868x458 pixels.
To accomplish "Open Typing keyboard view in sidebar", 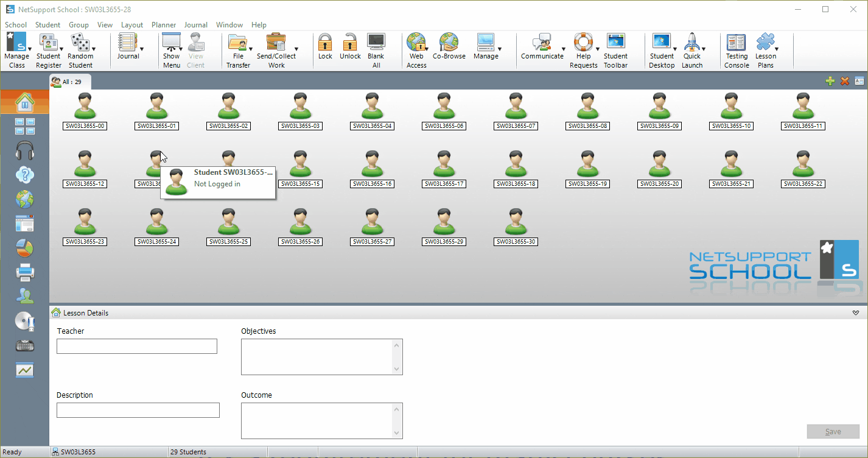I will tap(25, 345).
